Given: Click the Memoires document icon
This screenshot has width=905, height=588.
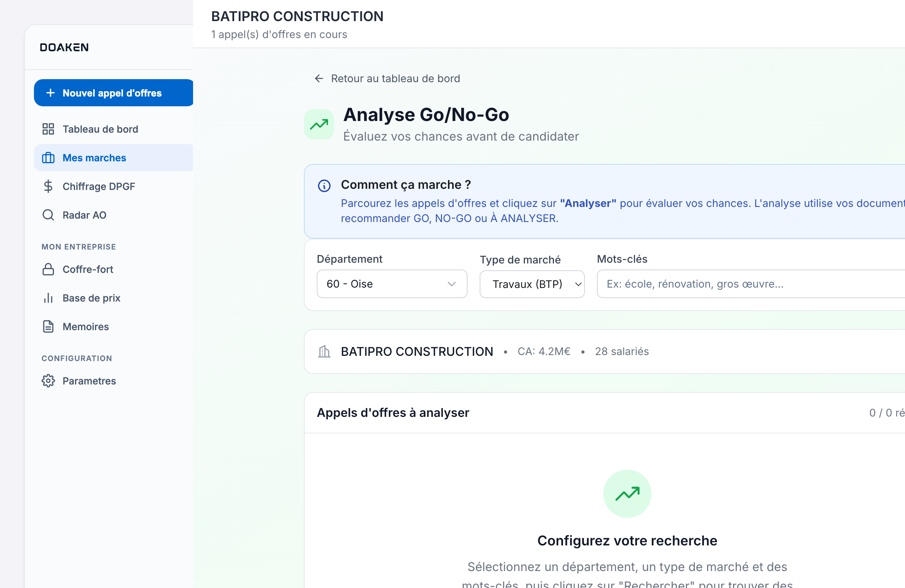Looking at the screenshot, I should click(x=48, y=326).
